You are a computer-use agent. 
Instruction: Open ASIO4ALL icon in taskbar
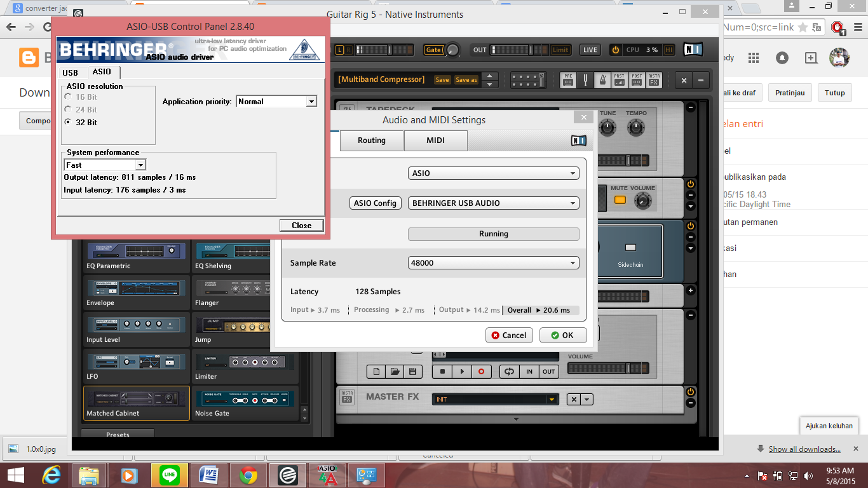tap(327, 475)
